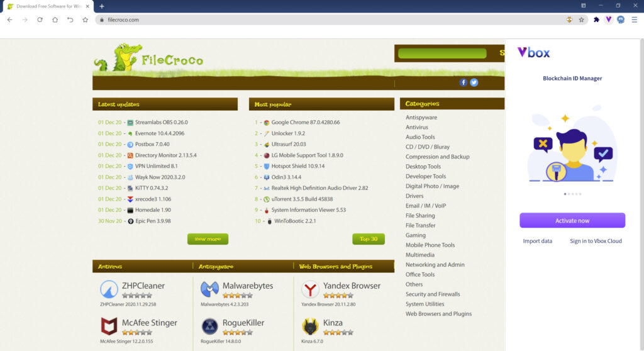Open Postbox 7.0.40 entry
Screen dimensions: 644x351
pos(152,144)
